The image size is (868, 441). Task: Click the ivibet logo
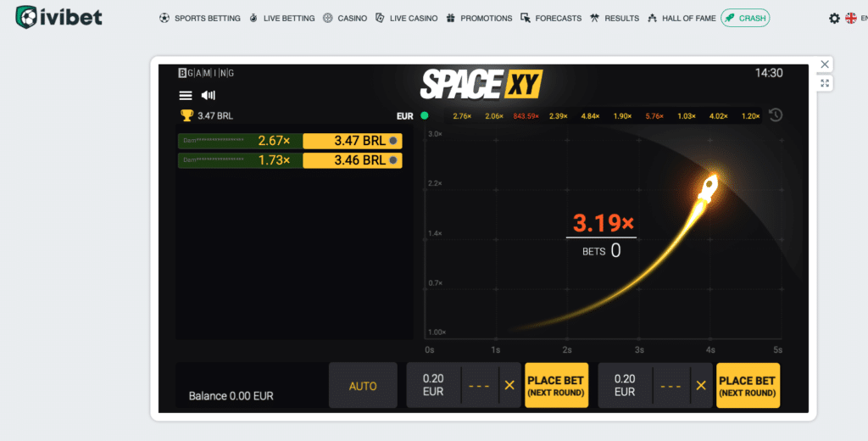pyautogui.click(x=58, y=17)
